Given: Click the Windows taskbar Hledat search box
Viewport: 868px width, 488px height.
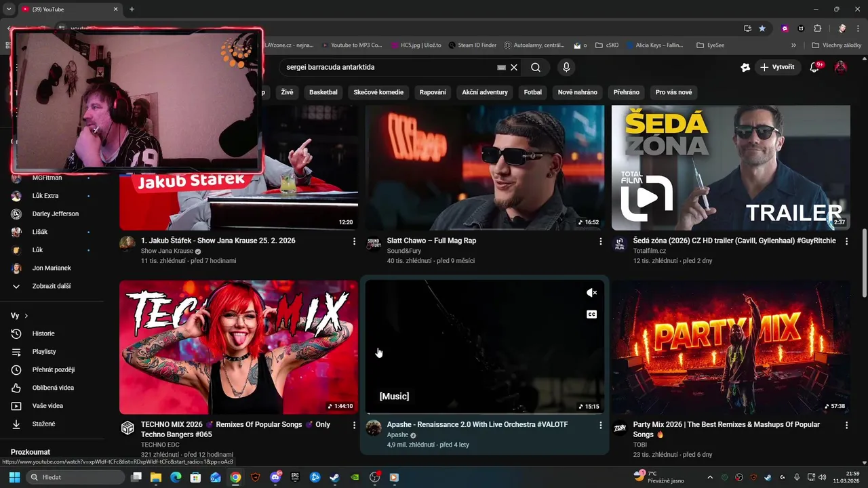Looking at the screenshot, I should pyautogui.click(x=75, y=477).
